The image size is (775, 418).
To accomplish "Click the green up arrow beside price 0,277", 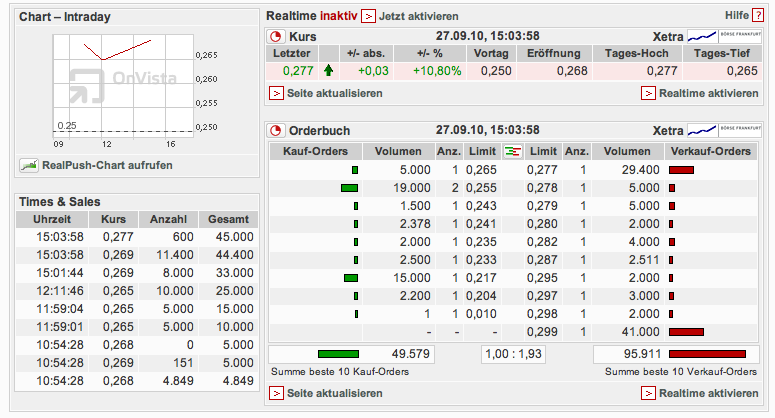I will tap(328, 71).
